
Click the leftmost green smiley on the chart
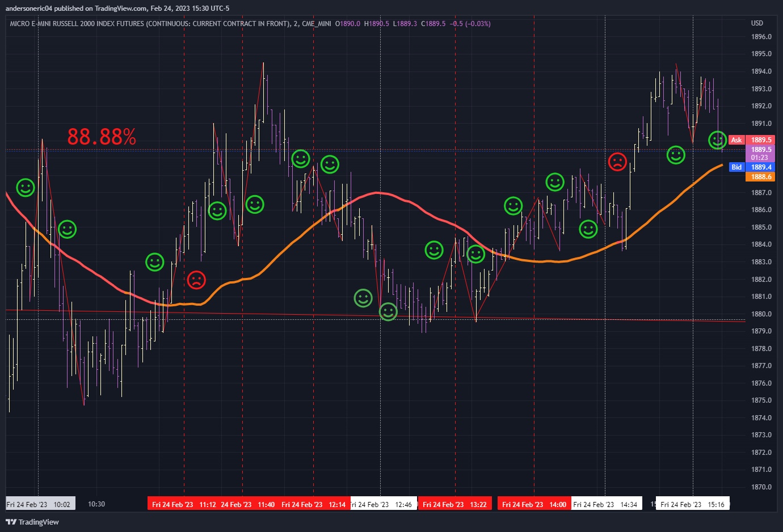[x=25, y=188]
